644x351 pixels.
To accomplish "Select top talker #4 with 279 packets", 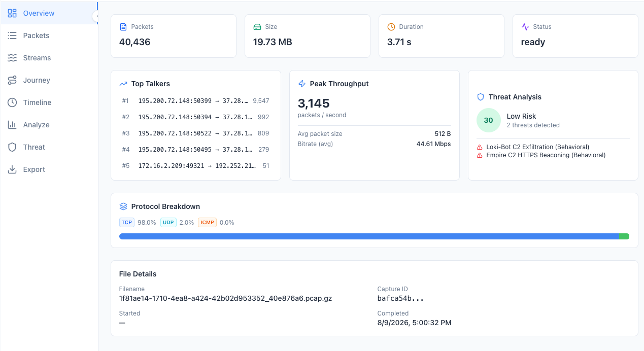I will click(195, 150).
